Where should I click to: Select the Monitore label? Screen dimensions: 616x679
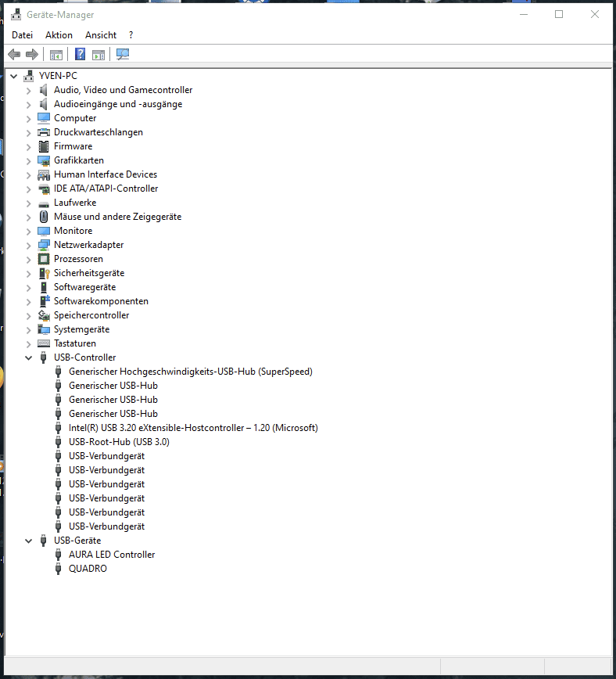pyautogui.click(x=73, y=231)
